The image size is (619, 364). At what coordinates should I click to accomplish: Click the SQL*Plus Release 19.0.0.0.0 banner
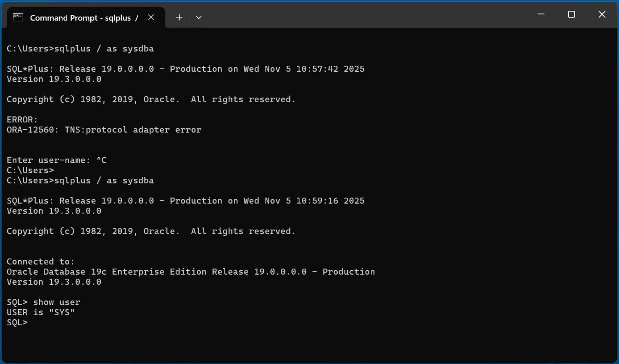coord(185,68)
